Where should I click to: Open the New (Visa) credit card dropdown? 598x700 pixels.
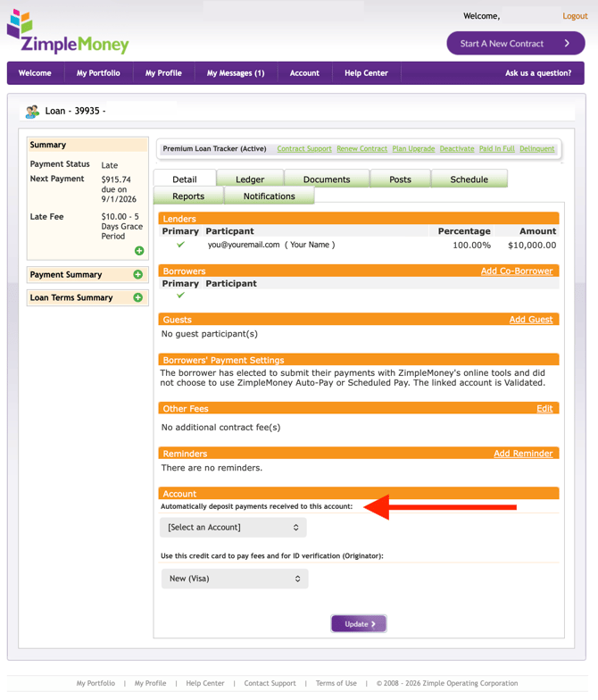coord(235,579)
